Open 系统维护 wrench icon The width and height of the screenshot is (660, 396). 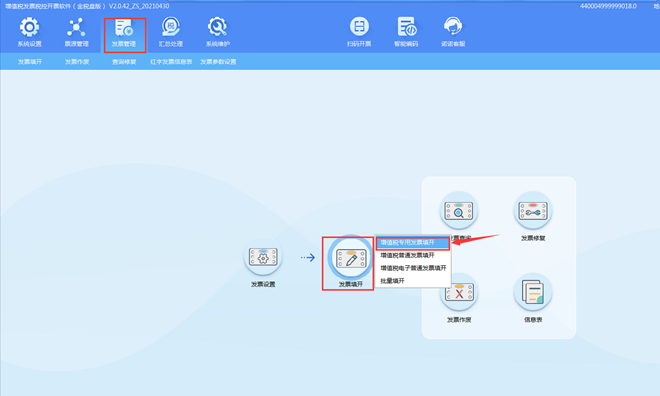pyautogui.click(x=218, y=27)
